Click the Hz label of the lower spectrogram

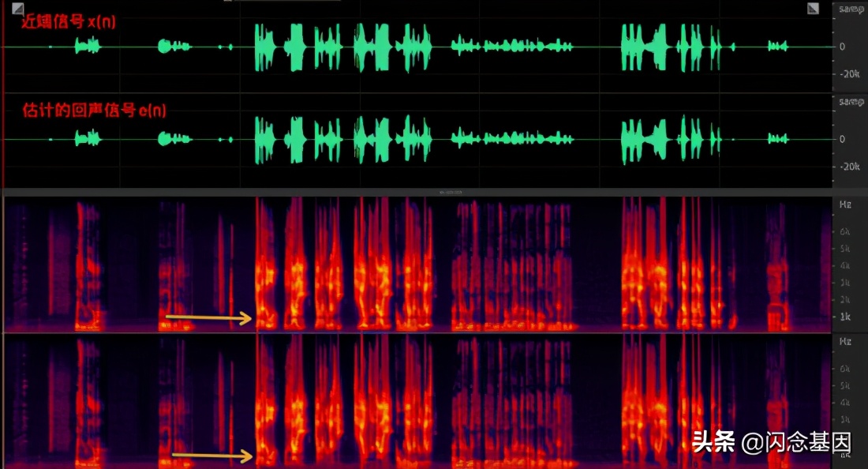point(845,341)
